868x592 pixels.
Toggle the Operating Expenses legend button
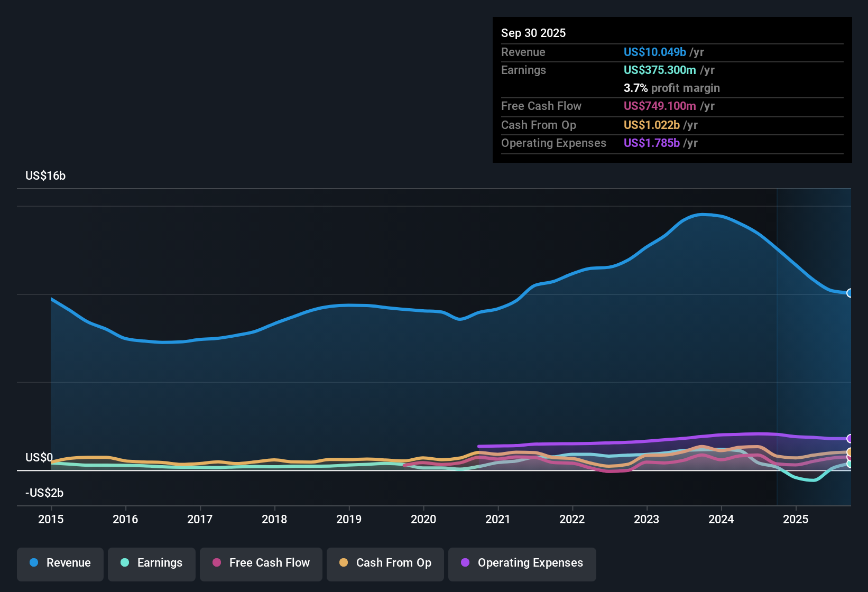[522, 563]
